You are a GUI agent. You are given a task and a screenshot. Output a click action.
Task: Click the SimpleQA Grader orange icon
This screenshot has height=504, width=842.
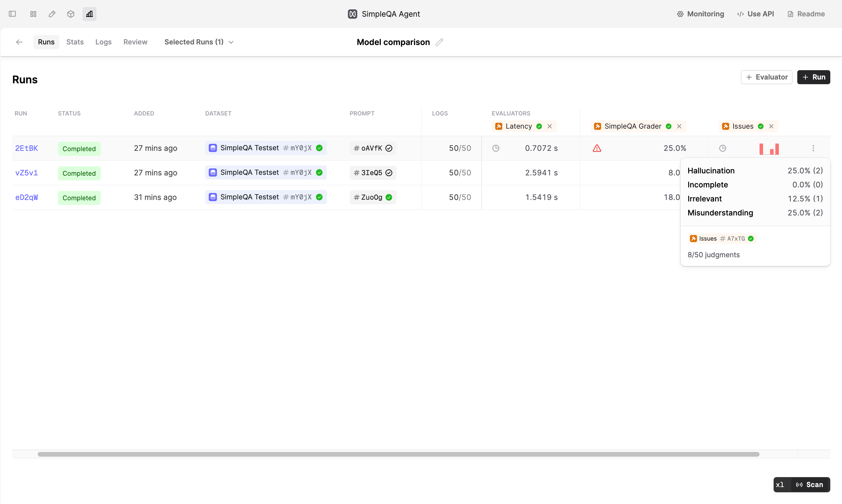click(x=598, y=126)
